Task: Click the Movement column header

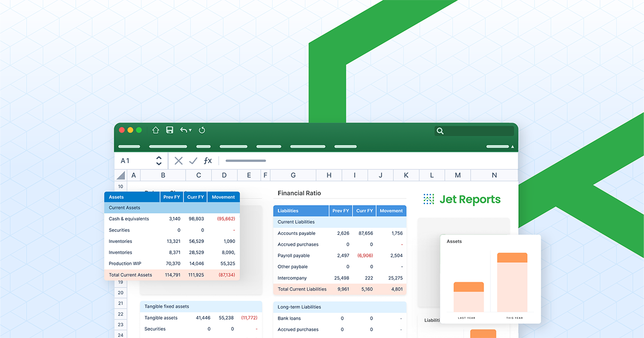Action: pos(223,197)
